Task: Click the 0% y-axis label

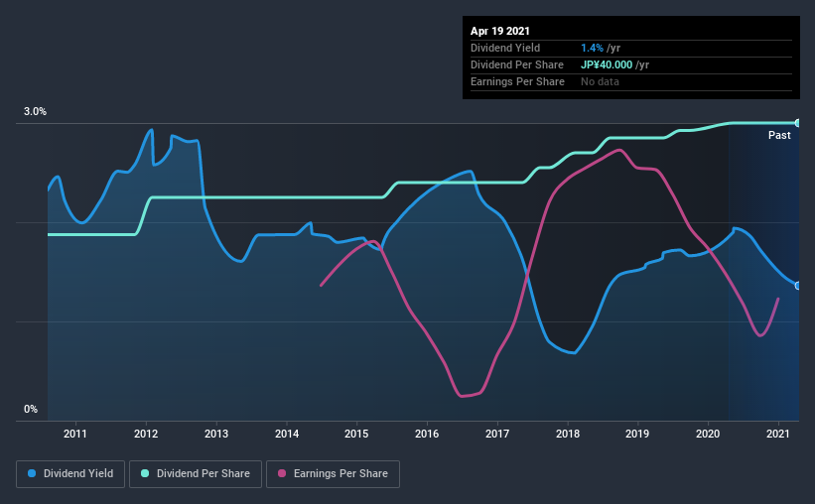Action: [31, 410]
